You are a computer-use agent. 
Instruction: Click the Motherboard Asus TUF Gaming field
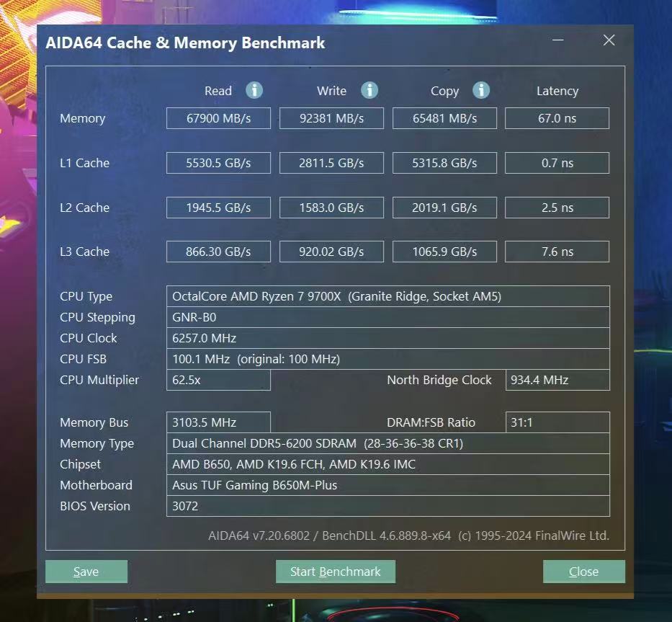[387, 485]
